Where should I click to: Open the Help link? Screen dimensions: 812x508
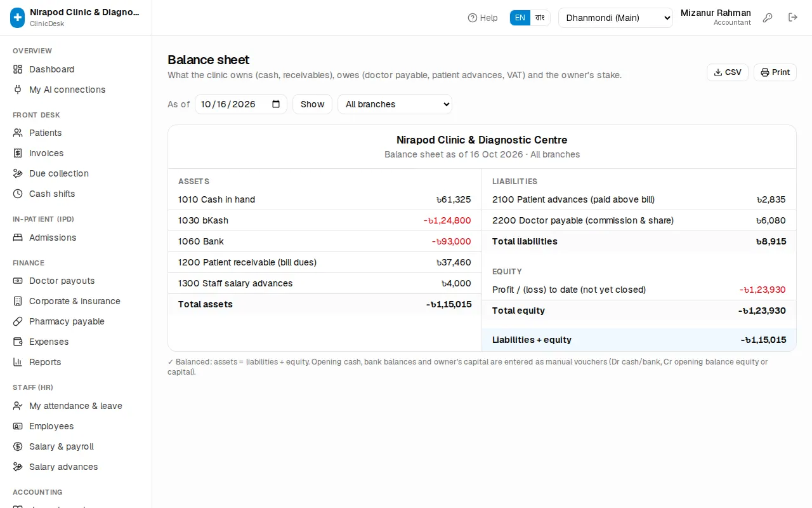pyautogui.click(x=483, y=18)
